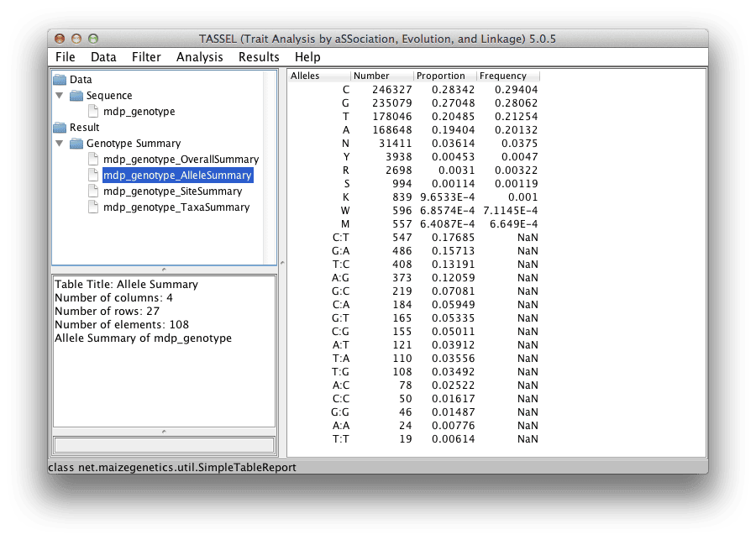This screenshot has width=756, height=540.
Task: Select mdp_genotype_SiteSummary in tree
Action: coord(172,191)
